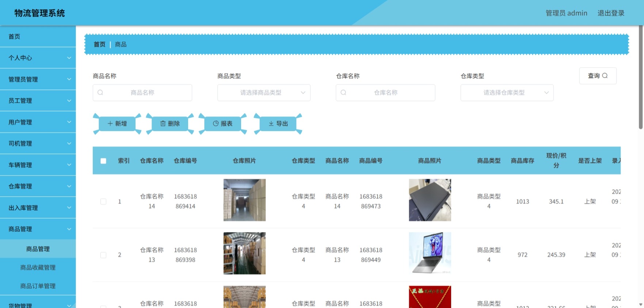The width and height of the screenshot is (644, 308).
Task: Click the trash icon on 删除 button
Action: 163,124
